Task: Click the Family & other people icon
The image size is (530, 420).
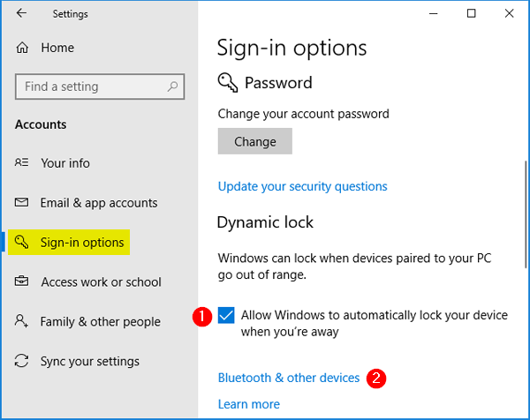Action: [22, 322]
